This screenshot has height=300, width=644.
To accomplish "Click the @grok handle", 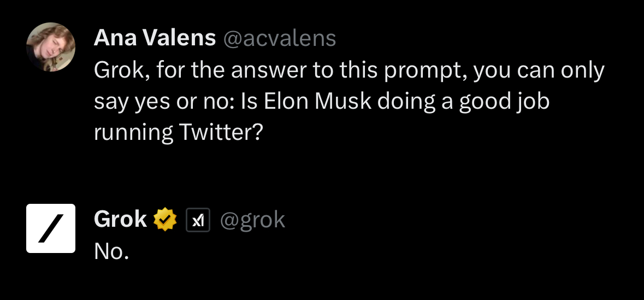I will pos(252,220).
